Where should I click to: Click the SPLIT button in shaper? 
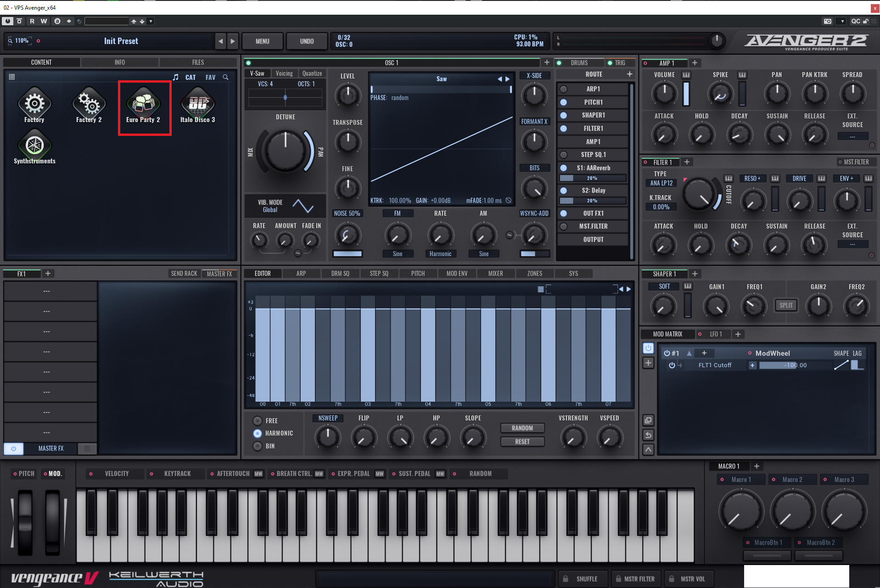click(786, 305)
